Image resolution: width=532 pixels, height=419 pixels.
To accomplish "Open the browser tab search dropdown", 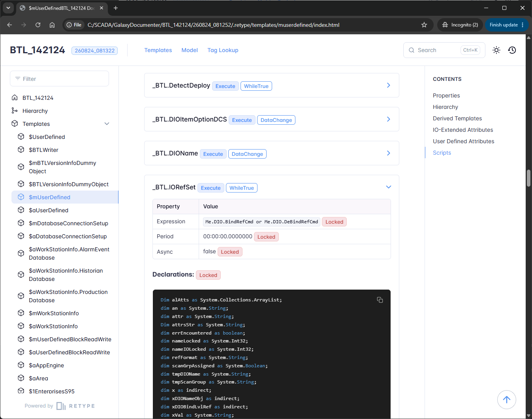I will pyautogui.click(x=8, y=8).
